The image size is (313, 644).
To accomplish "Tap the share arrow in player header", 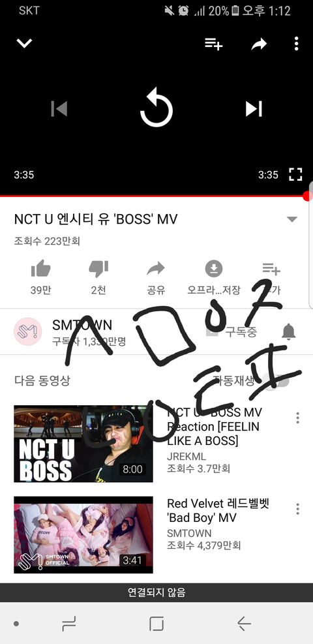I will (x=260, y=44).
